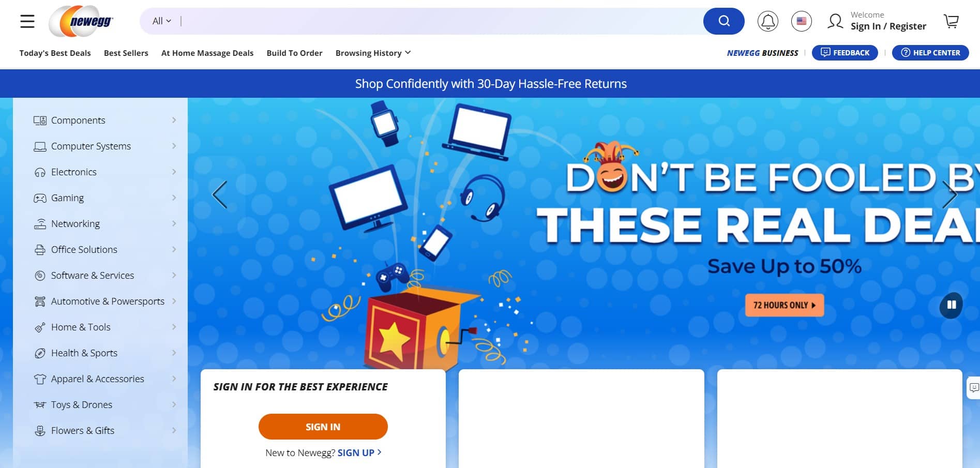Expand the Browsing History dropdown
The height and width of the screenshot is (468, 980).
tap(373, 53)
